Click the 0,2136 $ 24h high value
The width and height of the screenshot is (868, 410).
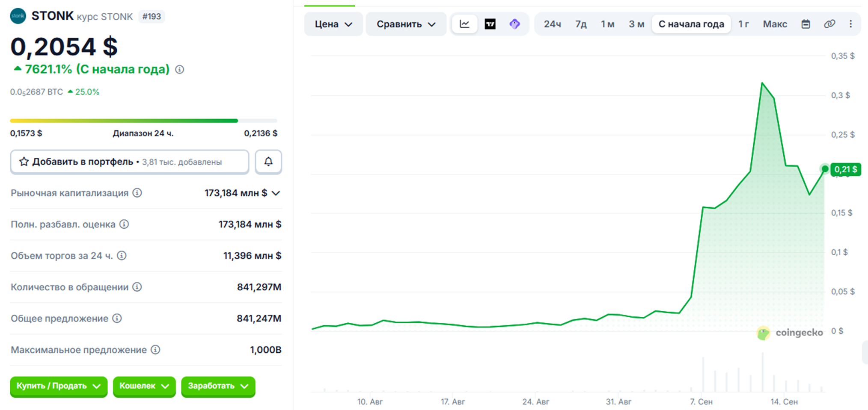261,133
